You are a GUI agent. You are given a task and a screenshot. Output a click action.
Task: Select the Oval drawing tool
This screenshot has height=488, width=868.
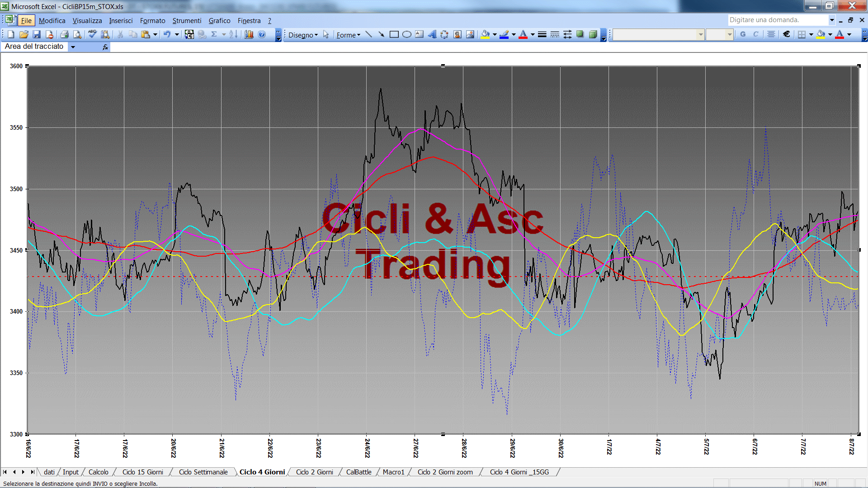(x=407, y=35)
